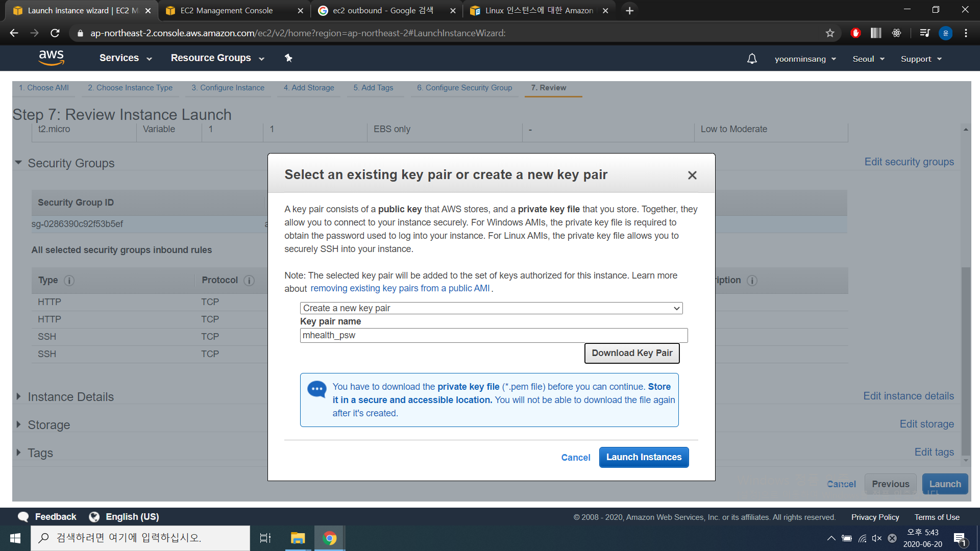Go to the 4. Add Storage step tab
This screenshot has width=980, height=551.
[x=309, y=88]
